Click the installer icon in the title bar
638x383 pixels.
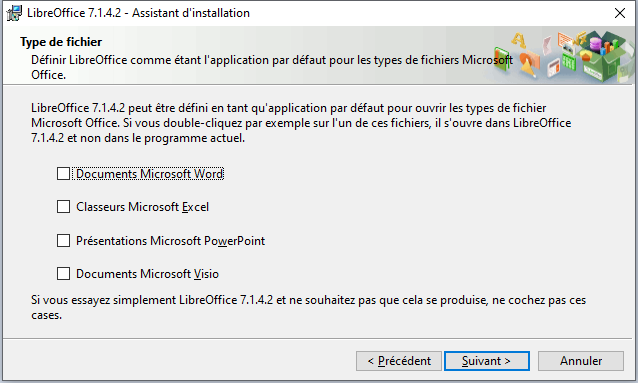[14, 13]
